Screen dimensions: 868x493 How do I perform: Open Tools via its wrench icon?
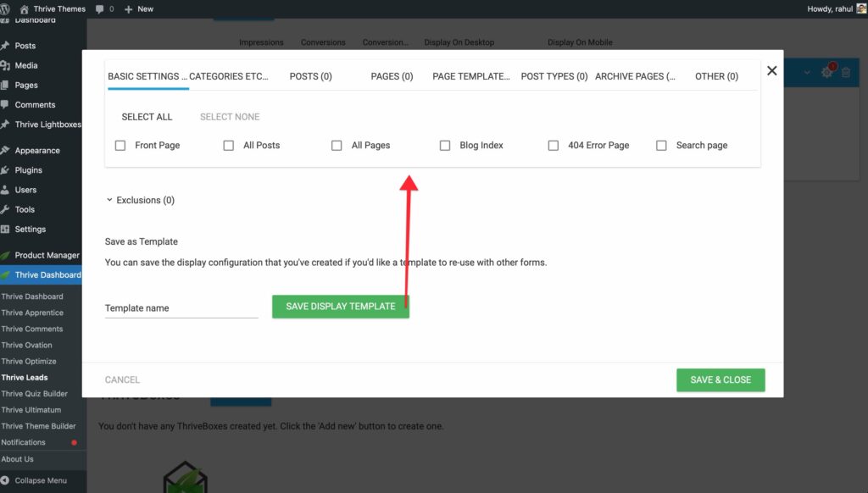[6, 209]
